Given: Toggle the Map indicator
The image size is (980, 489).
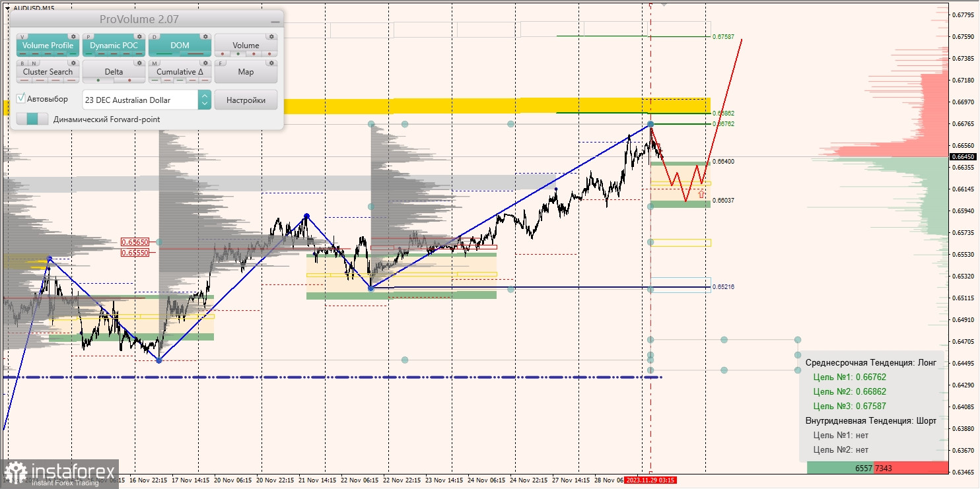Looking at the screenshot, I should click(x=246, y=72).
